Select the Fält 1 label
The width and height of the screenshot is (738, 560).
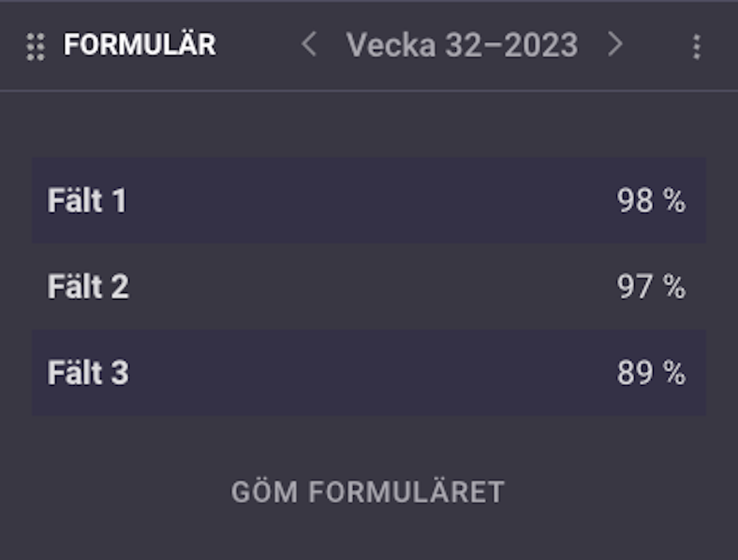87,200
